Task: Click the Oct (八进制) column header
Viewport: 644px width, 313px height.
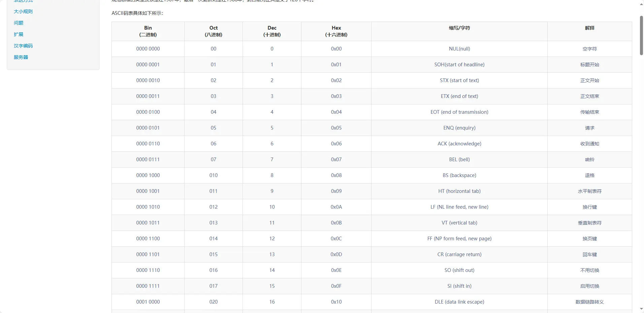Action: click(x=213, y=31)
